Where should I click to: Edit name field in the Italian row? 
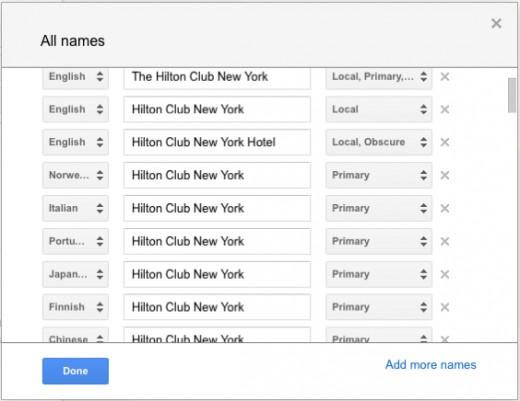tap(217, 208)
